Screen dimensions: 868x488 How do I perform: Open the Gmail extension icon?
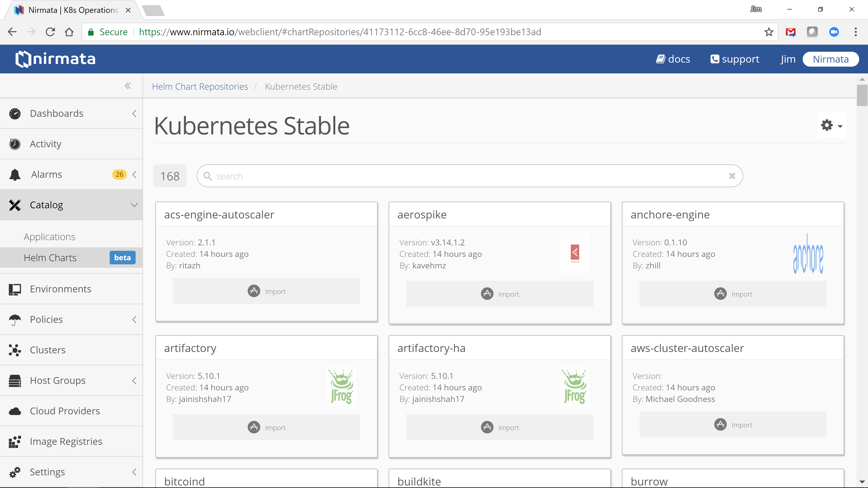click(x=790, y=32)
